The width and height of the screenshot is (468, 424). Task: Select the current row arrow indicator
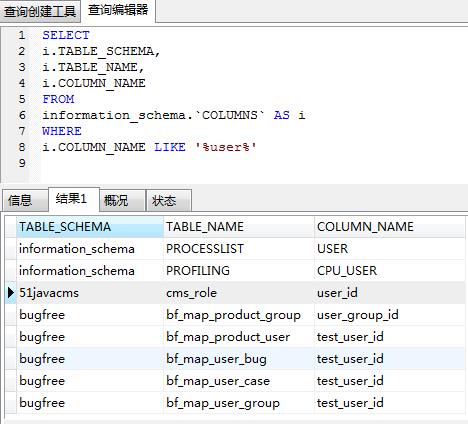click(11, 293)
